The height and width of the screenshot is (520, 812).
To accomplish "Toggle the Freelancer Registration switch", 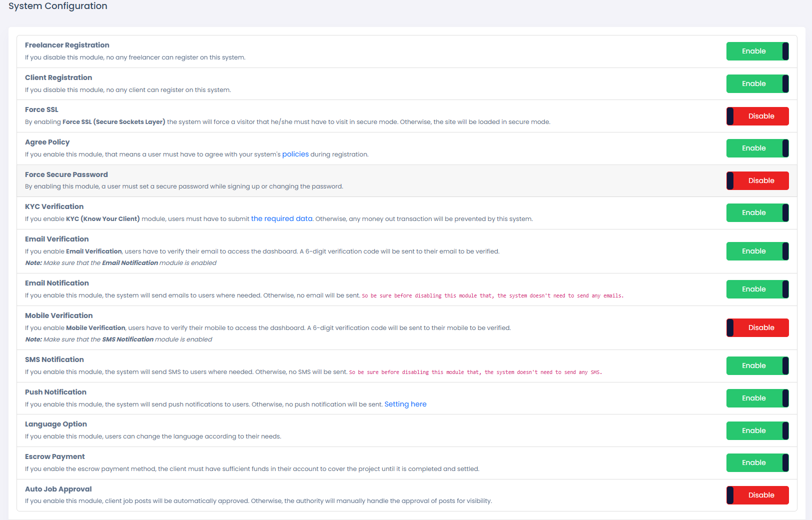I will point(757,51).
